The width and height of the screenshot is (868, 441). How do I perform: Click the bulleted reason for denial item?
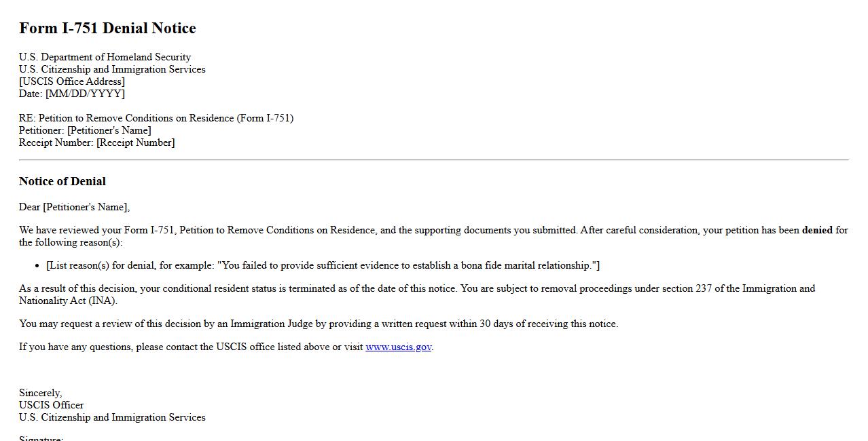point(323,265)
